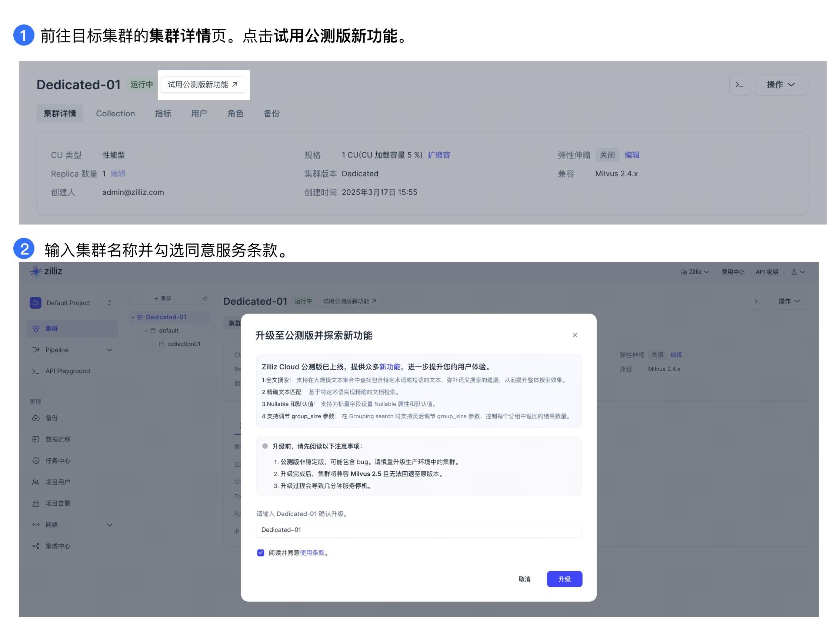This screenshot has height=638, width=840.
Task: Click the cluster list refresh icon
Action: [206, 299]
